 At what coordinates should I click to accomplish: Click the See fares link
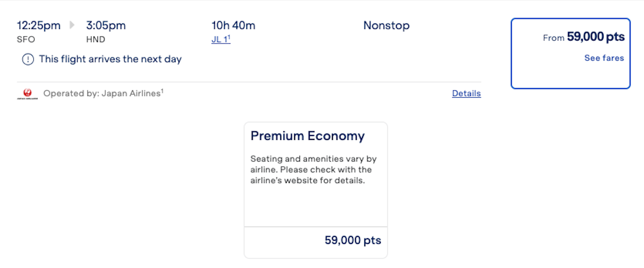coord(604,58)
